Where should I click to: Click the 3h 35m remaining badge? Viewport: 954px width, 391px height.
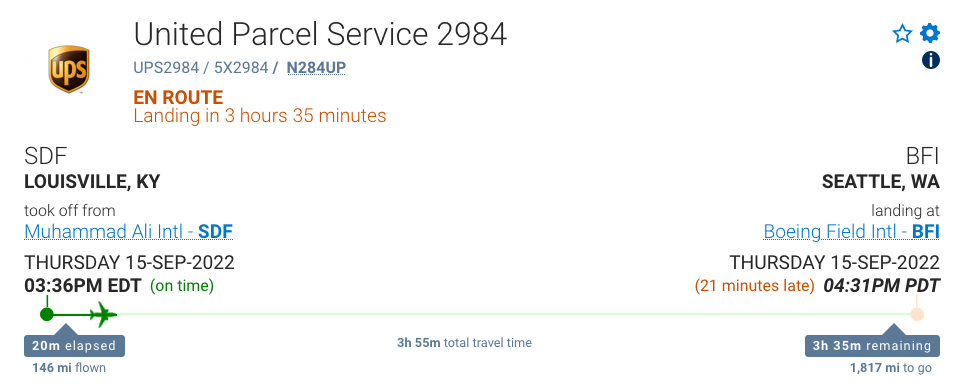point(872,345)
